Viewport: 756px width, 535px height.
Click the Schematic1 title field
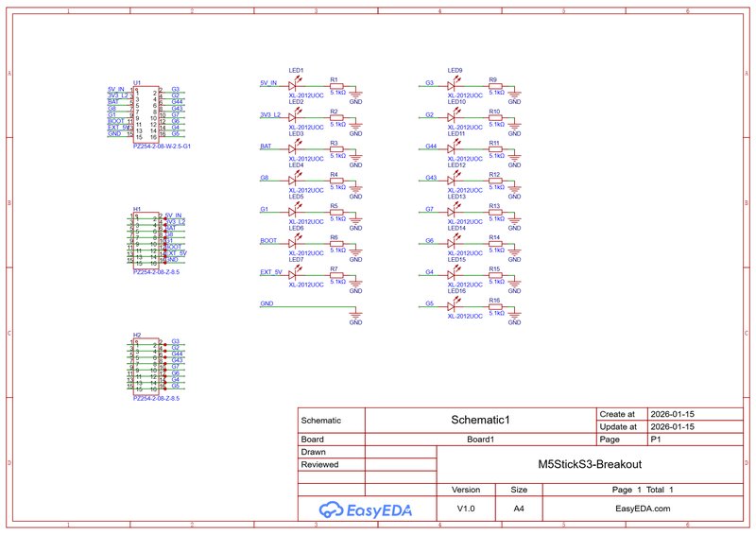pyautogui.click(x=480, y=420)
